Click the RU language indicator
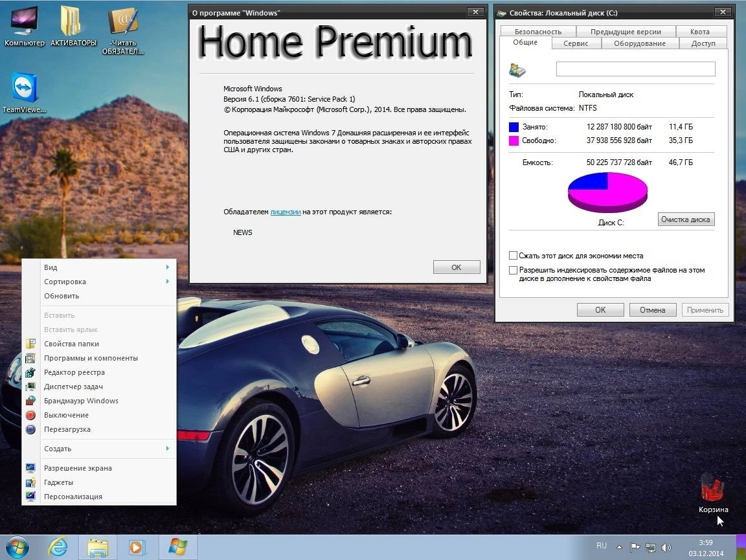Image resolution: width=746 pixels, height=560 pixels. [x=602, y=546]
